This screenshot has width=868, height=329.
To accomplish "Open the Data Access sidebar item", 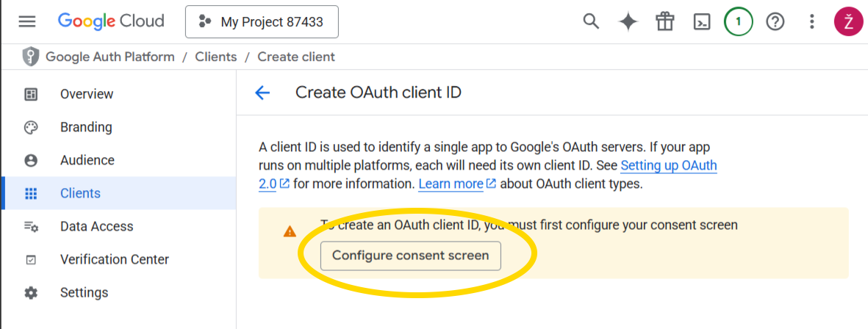I will coord(119,226).
